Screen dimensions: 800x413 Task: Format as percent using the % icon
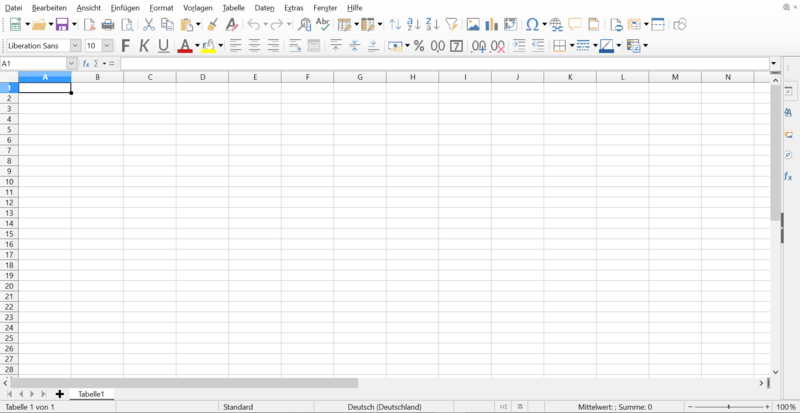[419, 46]
